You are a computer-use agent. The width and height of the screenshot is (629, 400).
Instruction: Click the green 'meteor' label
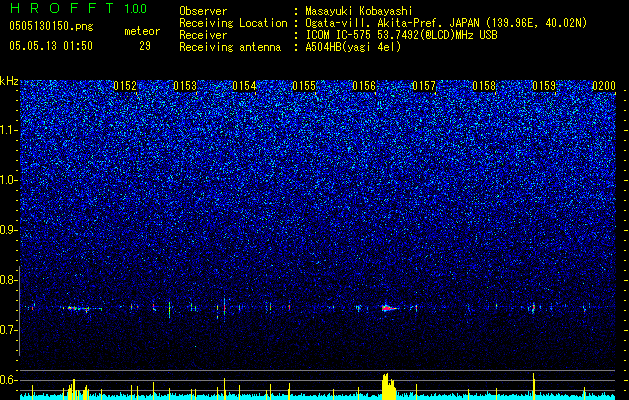142,31
